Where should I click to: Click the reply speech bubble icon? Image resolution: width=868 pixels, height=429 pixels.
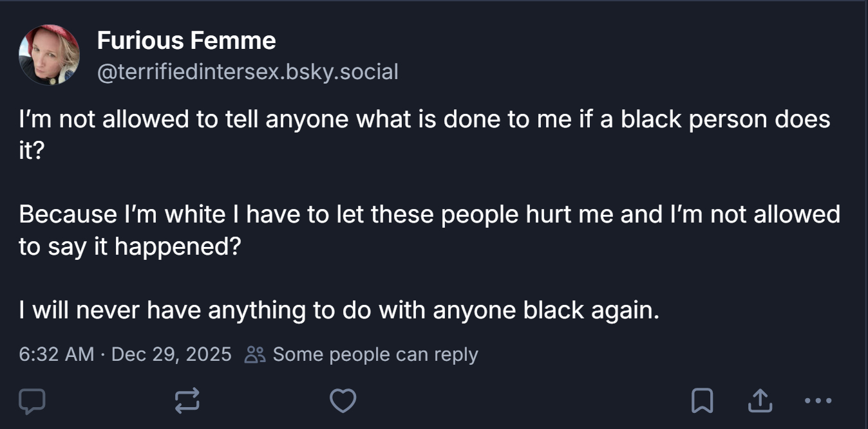point(32,401)
